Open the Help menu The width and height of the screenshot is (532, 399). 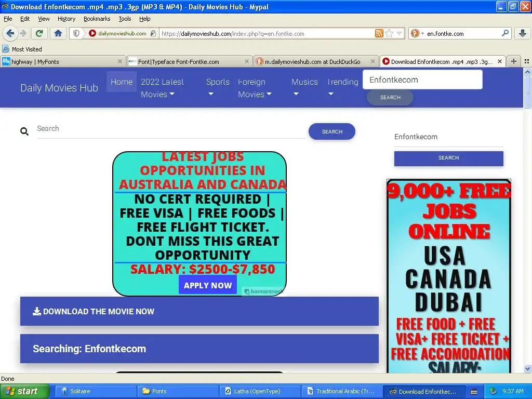[144, 19]
